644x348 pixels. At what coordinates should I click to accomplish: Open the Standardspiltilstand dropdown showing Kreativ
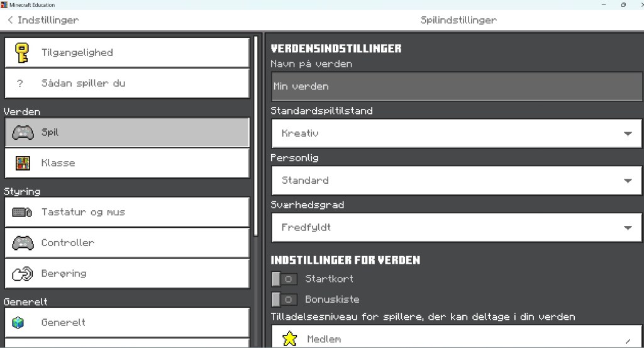(456, 133)
